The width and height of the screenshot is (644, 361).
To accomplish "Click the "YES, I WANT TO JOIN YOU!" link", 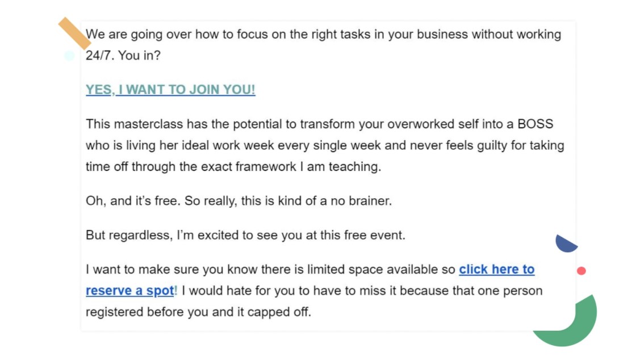I will [x=170, y=90].
